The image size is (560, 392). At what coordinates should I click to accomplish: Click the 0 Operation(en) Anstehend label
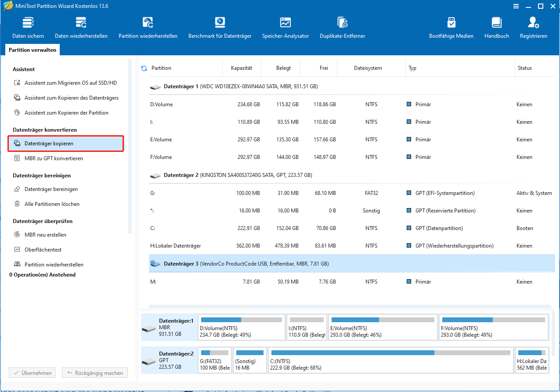[43, 275]
